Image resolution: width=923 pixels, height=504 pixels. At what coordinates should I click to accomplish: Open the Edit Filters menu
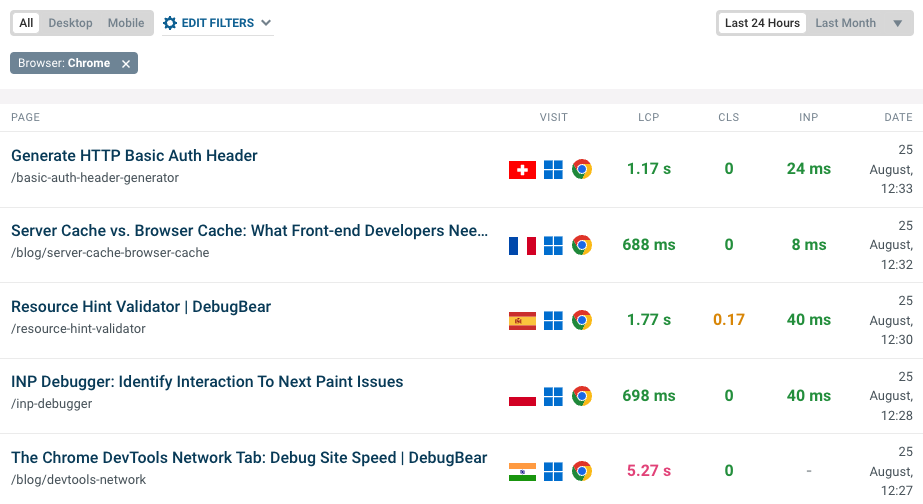[218, 23]
